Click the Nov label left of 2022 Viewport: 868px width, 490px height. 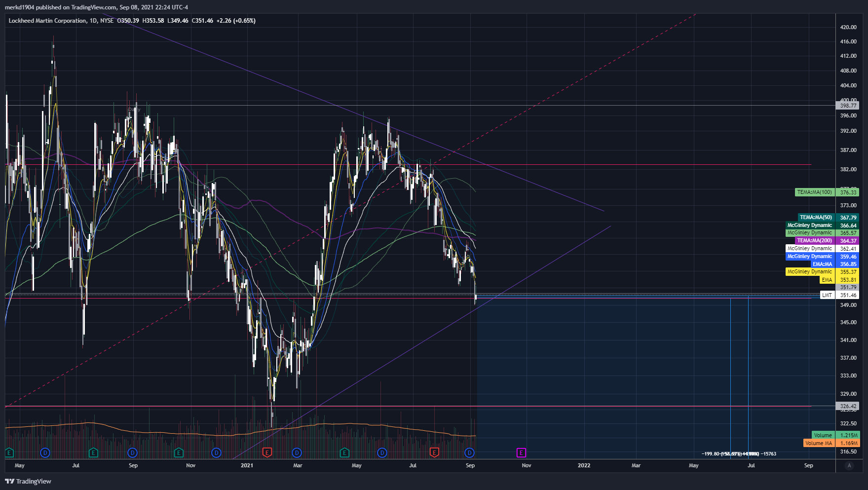pos(527,465)
